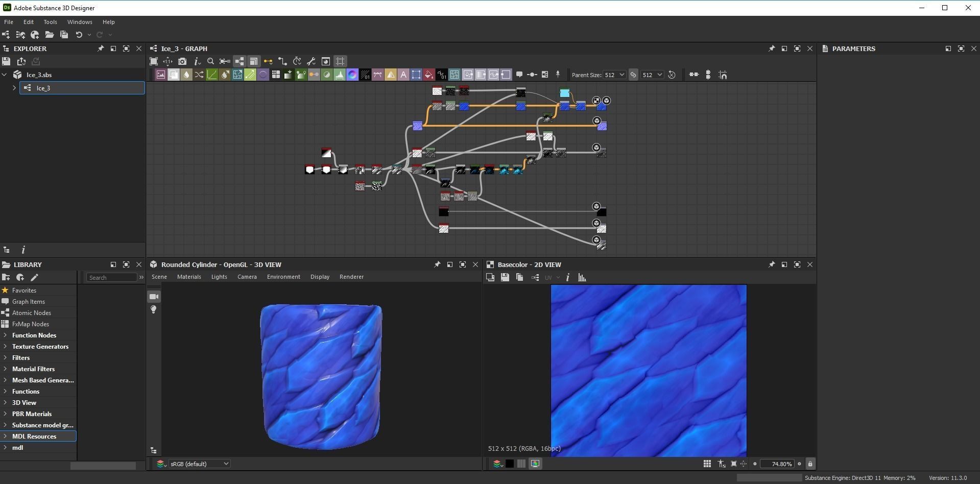Toggle the 2D view zoom lock
980x484 pixels.
[x=810, y=464]
